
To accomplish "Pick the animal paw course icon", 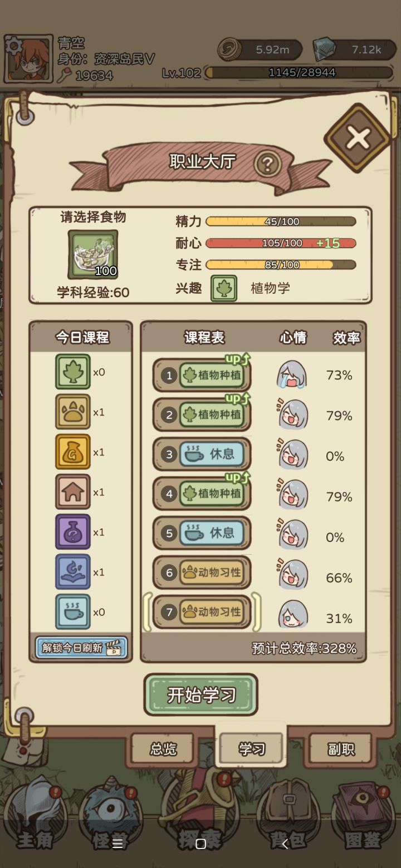I will tap(73, 412).
